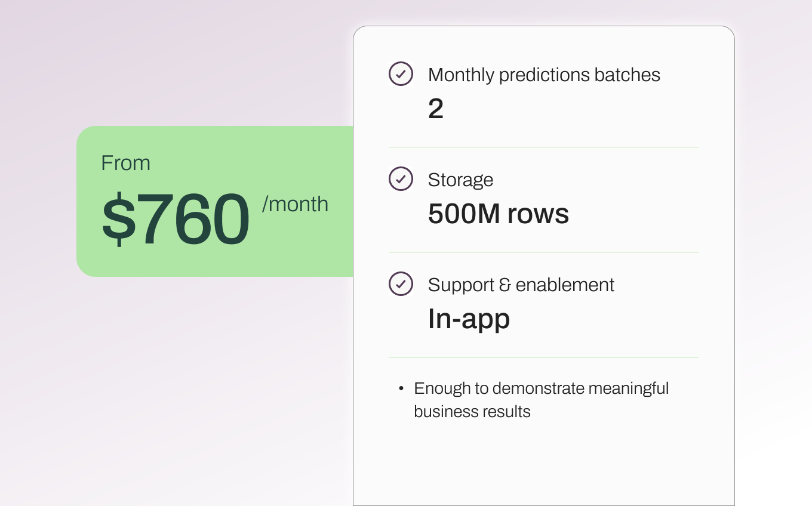
Task: Click the checkmark icon beside Support & enablement
Action: [401, 284]
